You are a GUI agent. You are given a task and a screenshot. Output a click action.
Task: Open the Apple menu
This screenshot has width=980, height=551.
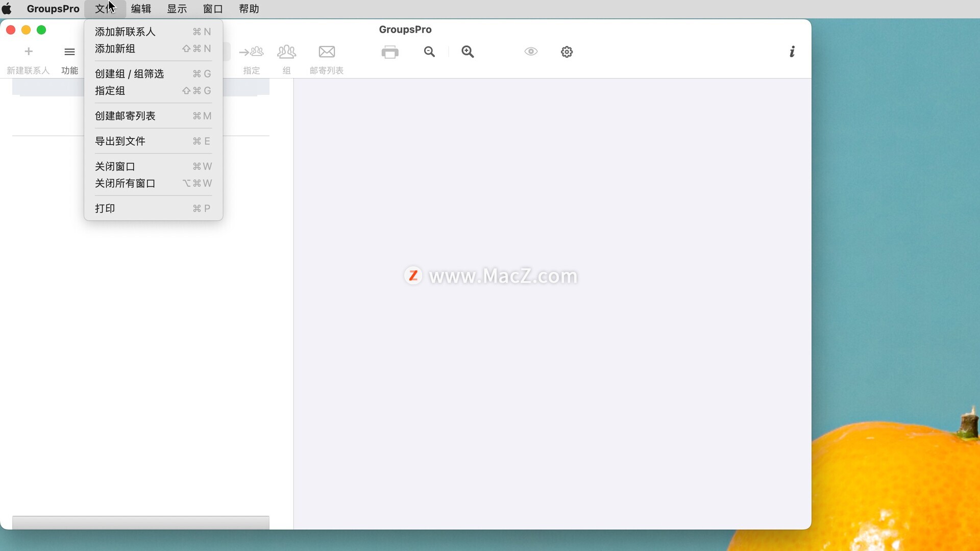click(x=7, y=9)
